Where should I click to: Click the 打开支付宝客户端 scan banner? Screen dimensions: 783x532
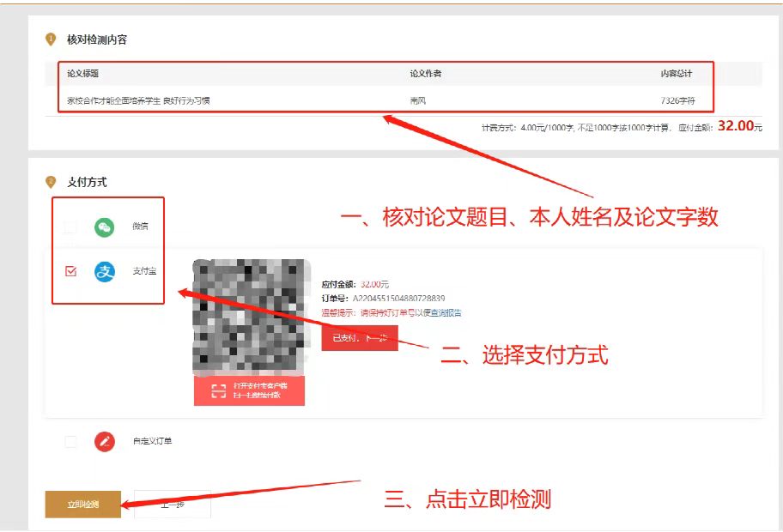tap(249, 390)
